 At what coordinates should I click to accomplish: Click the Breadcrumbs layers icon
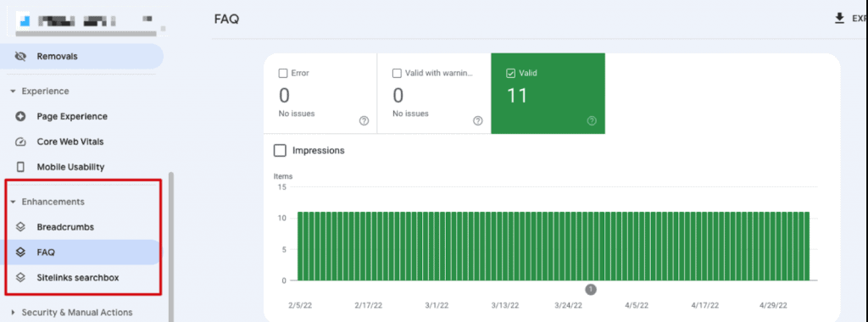pyautogui.click(x=21, y=227)
